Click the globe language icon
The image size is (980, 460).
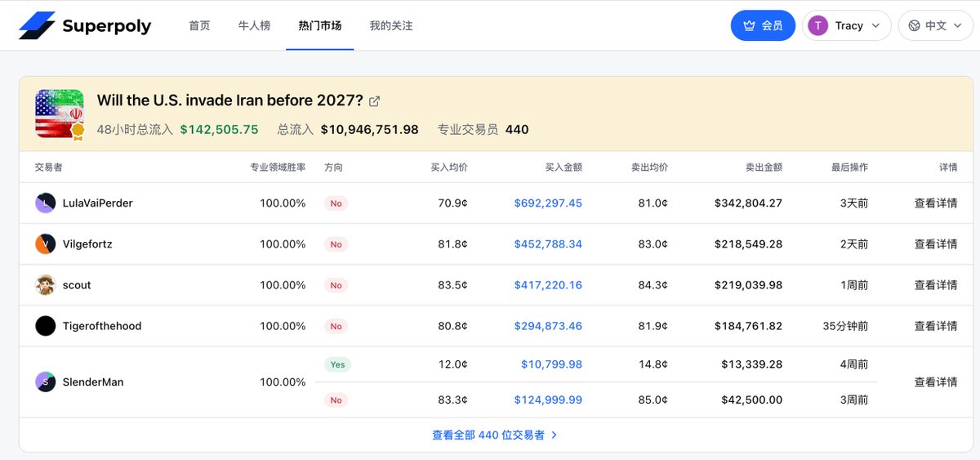[915, 25]
